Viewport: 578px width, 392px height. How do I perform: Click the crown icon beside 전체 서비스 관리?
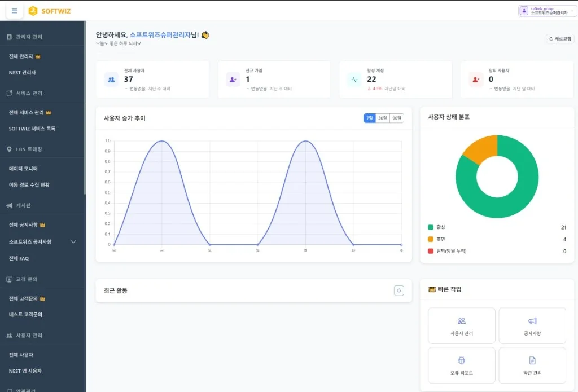point(49,112)
